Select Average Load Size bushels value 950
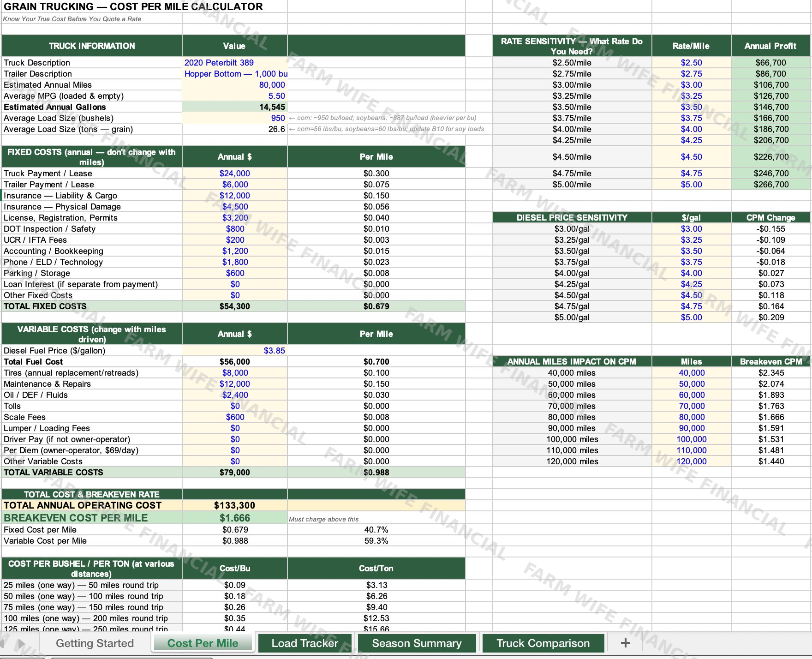This screenshot has width=812, height=659. click(235, 118)
